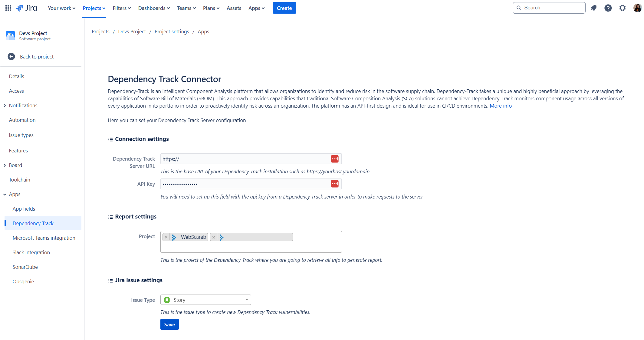Screen dimensions: 644x340
Task: Click the search magnifier icon
Action: pos(519,8)
